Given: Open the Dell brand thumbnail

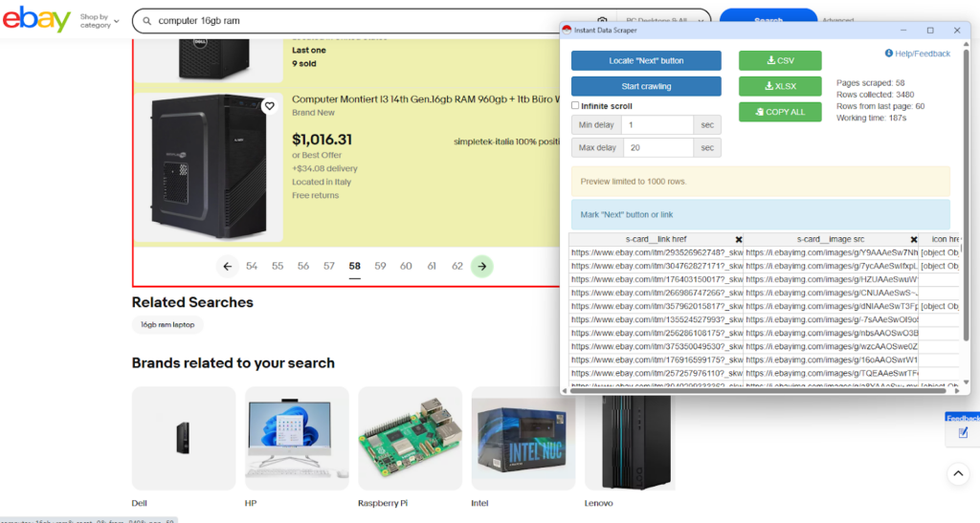Looking at the screenshot, I should (184, 438).
